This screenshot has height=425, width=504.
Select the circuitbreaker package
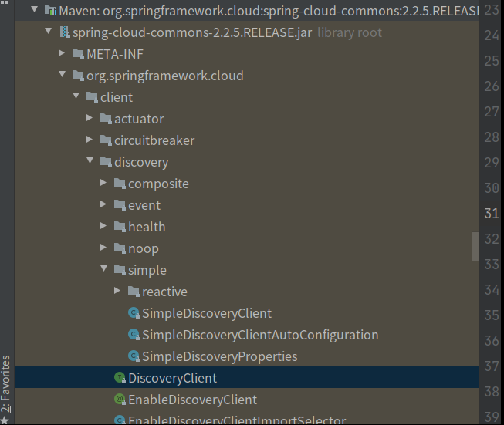point(154,140)
